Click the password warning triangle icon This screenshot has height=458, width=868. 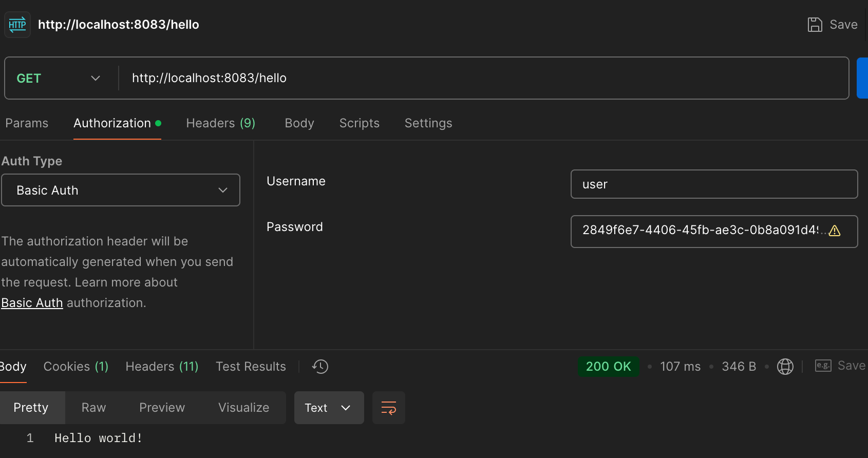click(835, 231)
